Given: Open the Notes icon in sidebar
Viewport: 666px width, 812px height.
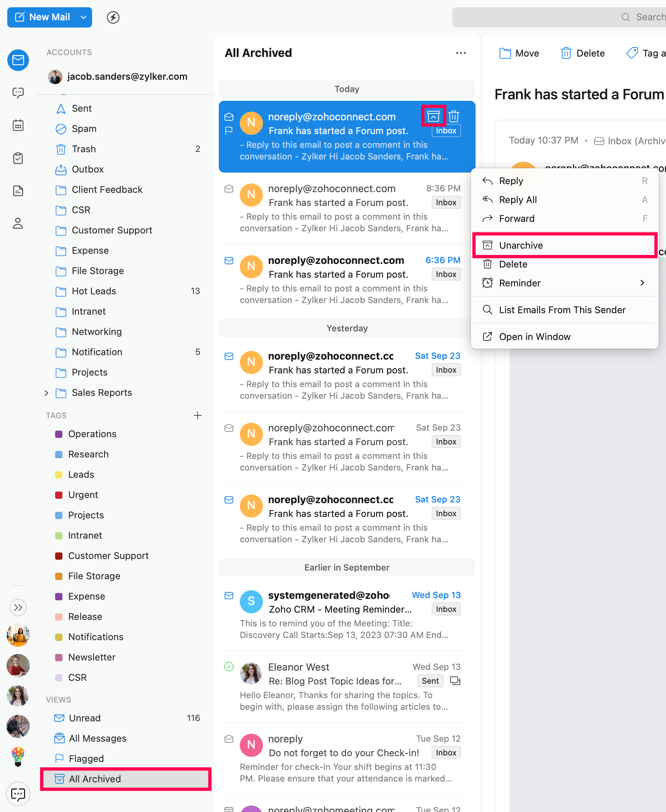Looking at the screenshot, I should (x=18, y=191).
